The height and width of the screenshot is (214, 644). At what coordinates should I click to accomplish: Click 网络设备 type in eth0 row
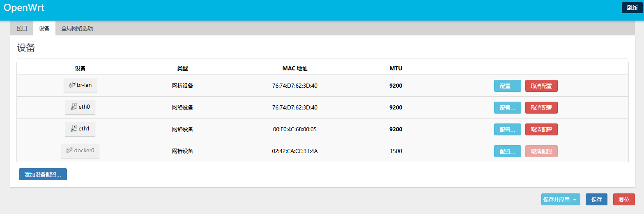click(x=182, y=107)
